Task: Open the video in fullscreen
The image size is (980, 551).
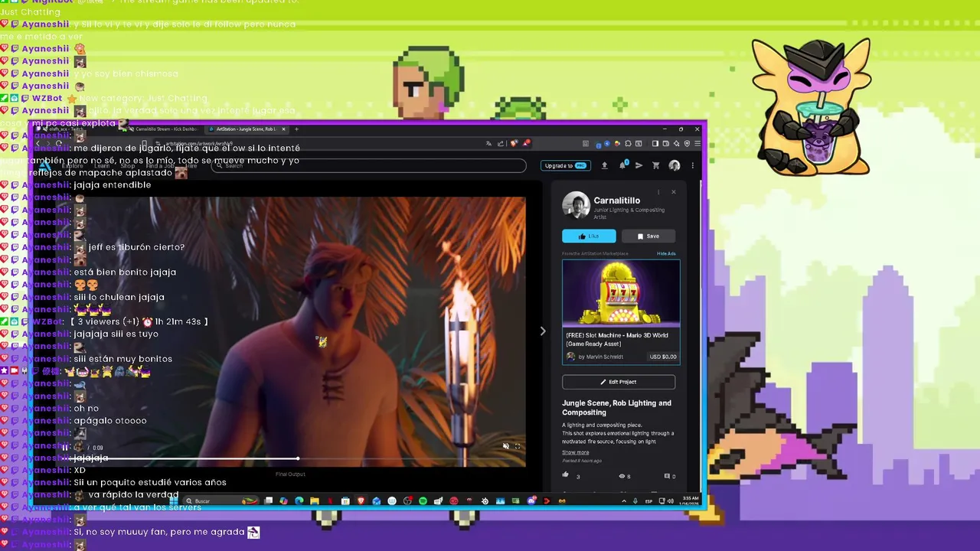Action: point(518,446)
